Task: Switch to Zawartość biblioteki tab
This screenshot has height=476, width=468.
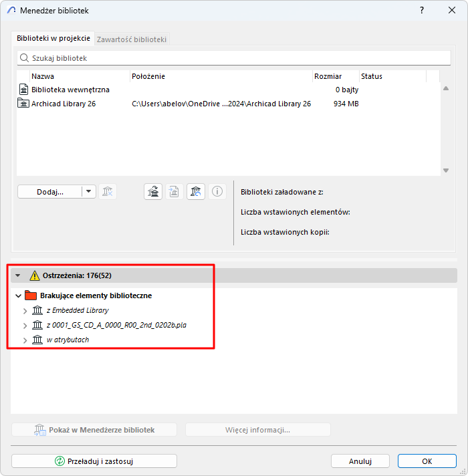Action: 132,39
